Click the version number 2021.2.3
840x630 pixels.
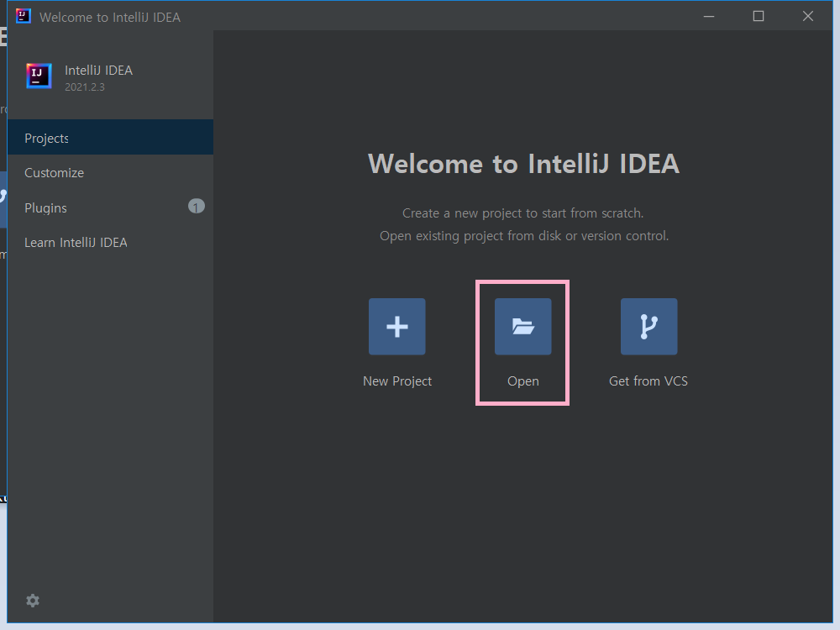(x=85, y=87)
